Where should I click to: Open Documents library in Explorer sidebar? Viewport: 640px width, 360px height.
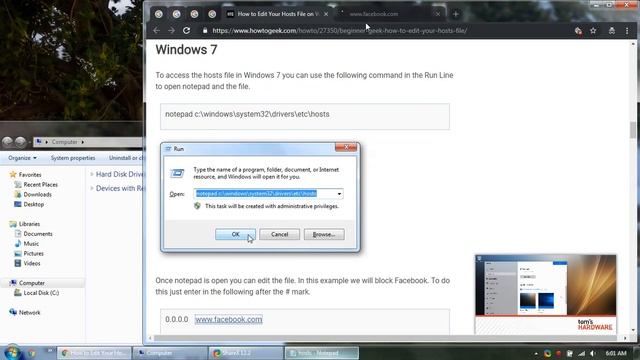pos(38,234)
